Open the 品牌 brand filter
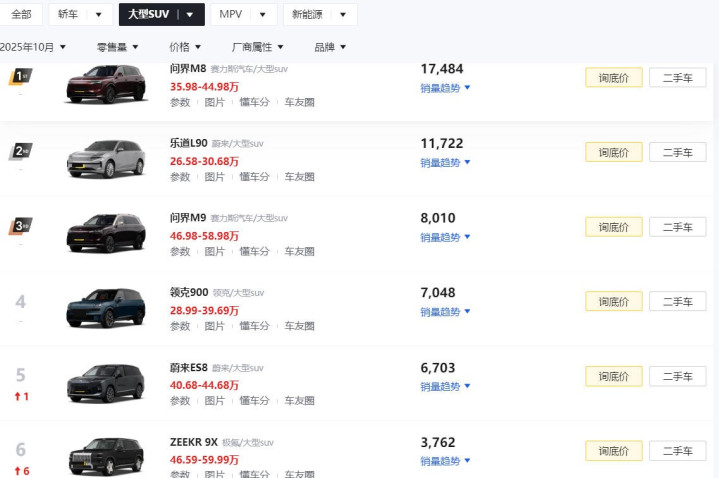Viewport: 719px width, 478px height. coord(330,47)
